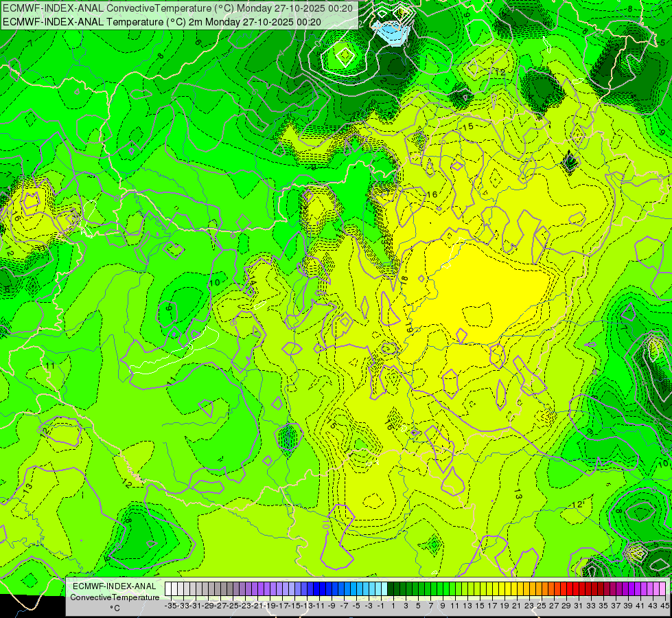The image size is (672, 618).
Task: Click the '18' contour label beside yellow area
Action: [x=404, y=280]
